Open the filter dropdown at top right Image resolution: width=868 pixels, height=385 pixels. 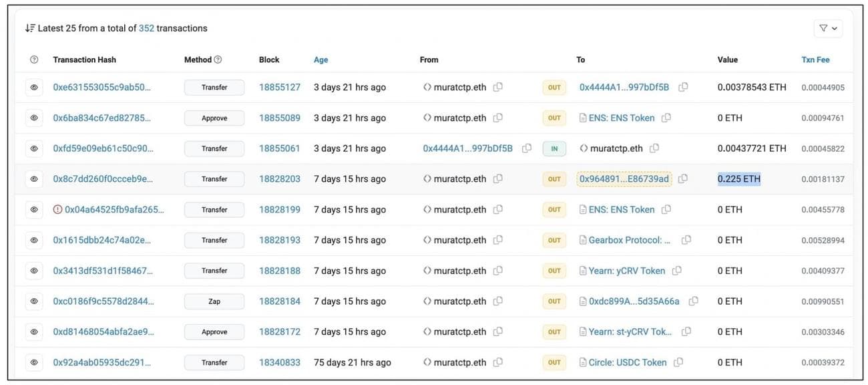tap(828, 28)
